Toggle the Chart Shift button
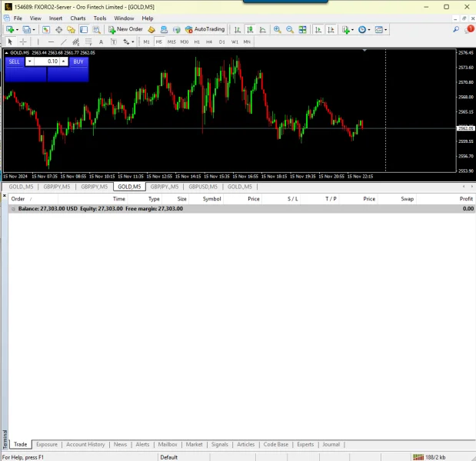The width and height of the screenshot is (476, 461). pyautogui.click(x=329, y=29)
